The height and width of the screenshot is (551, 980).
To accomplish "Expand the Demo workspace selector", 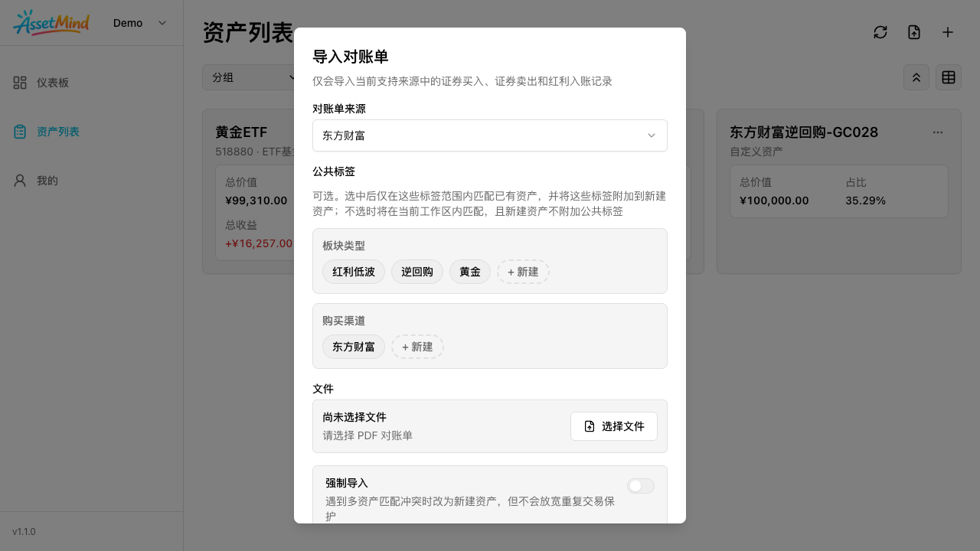I will [140, 23].
